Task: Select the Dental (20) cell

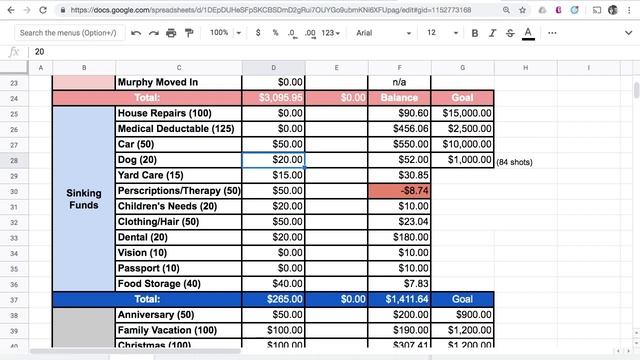Action: 178,237
